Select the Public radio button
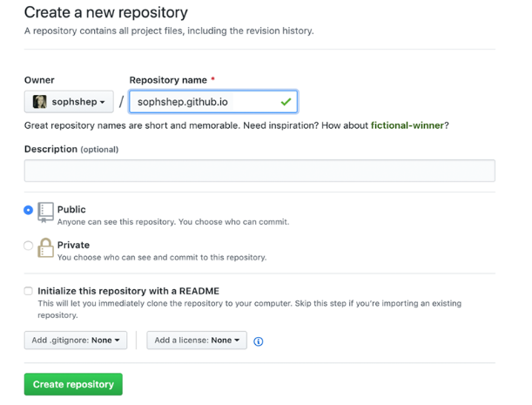The image size is (532, 405). tap(29, 210)
